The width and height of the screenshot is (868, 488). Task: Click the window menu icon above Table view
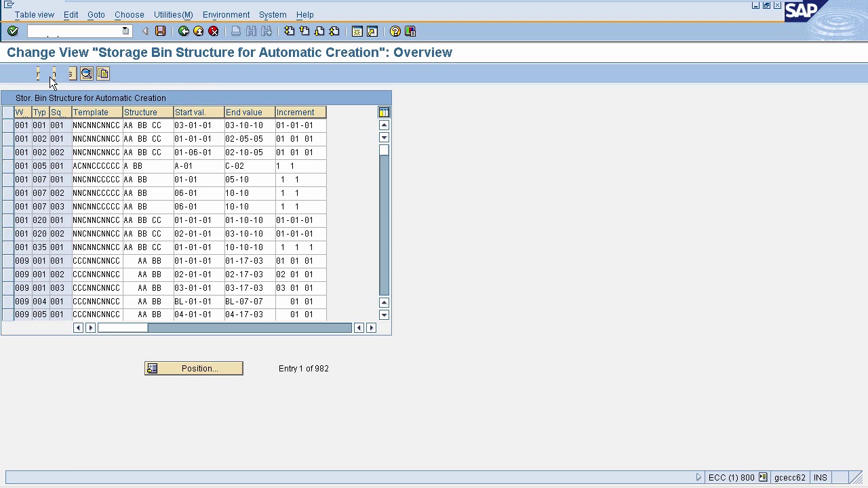point(9,5)
